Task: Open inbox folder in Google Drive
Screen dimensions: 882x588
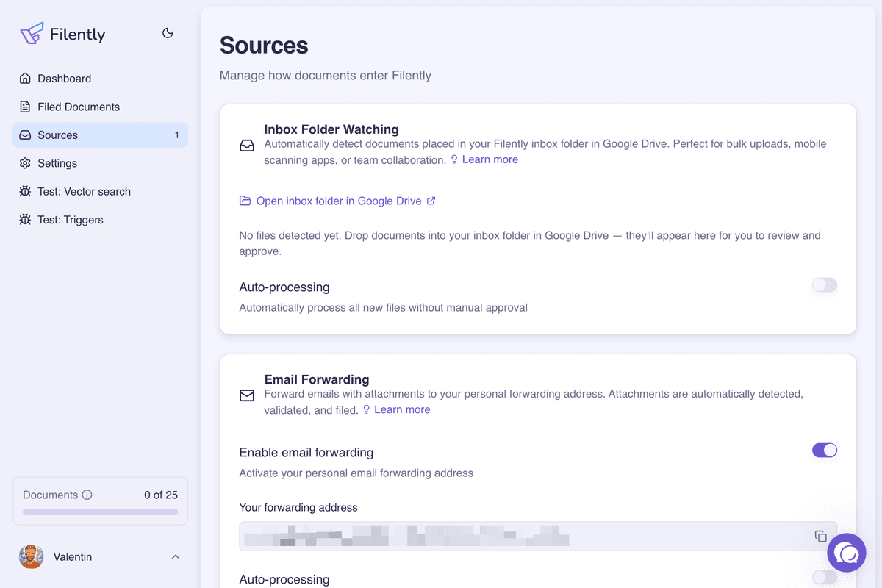Action: [337, 200]
